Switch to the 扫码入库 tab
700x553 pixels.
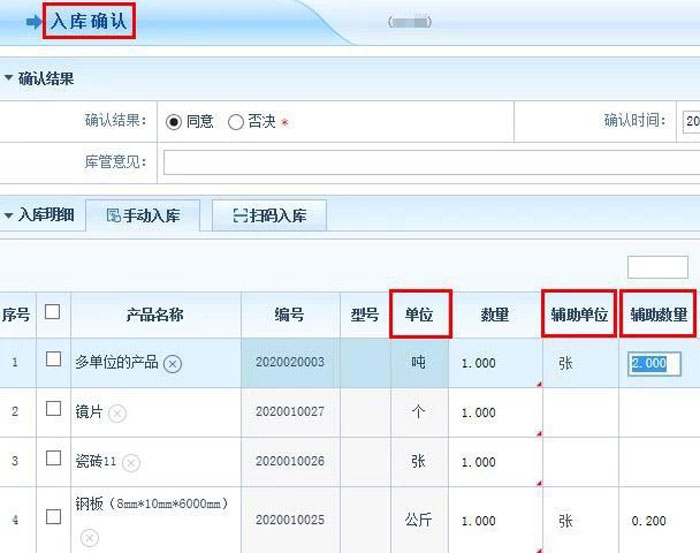click(x=269, y=216)
